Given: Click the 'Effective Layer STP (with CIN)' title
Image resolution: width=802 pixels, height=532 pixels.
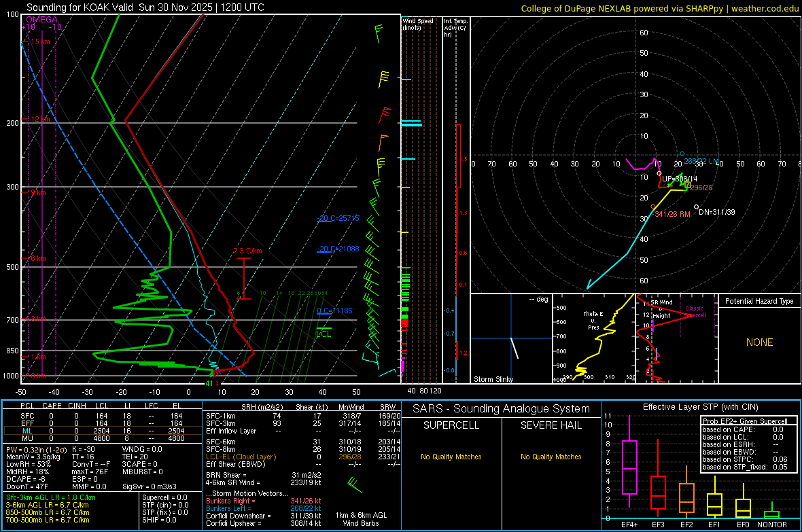Looking at the screenshot, I should 701,407.
